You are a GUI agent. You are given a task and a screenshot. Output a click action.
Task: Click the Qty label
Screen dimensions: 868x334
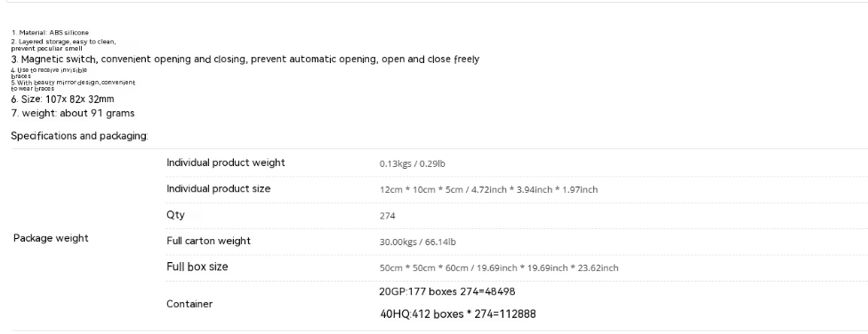click(x=175, y=215)
